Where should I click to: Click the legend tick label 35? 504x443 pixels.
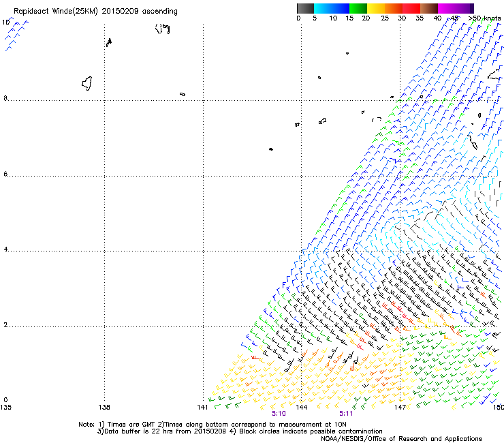click(x=420, y=18)
